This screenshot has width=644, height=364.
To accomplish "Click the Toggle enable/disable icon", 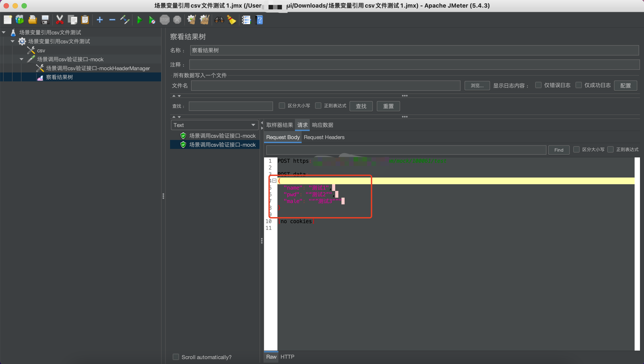I will tap(125, 20).
